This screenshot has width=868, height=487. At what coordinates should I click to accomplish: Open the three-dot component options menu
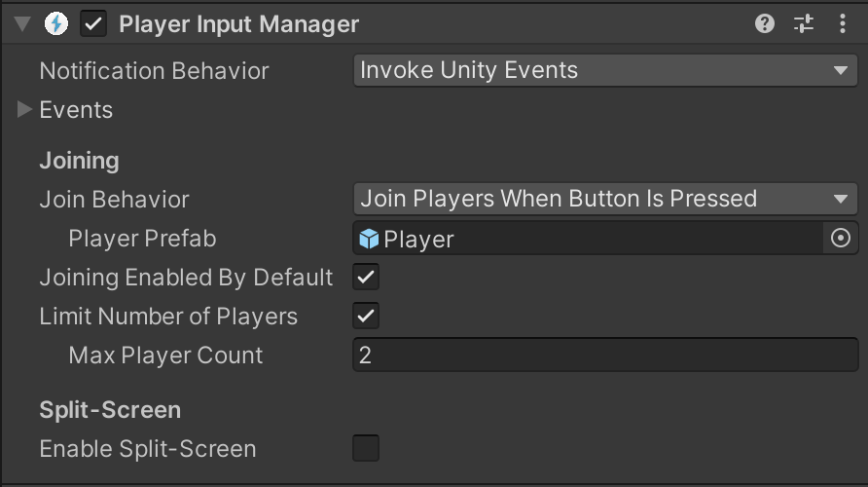(x=842, y=23)
